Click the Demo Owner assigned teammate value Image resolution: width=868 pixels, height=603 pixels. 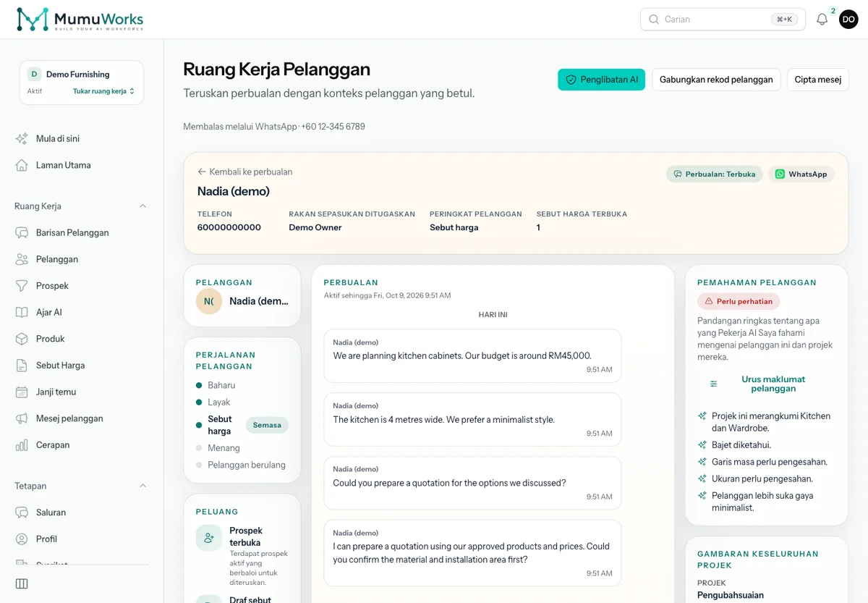coord(315,227)
